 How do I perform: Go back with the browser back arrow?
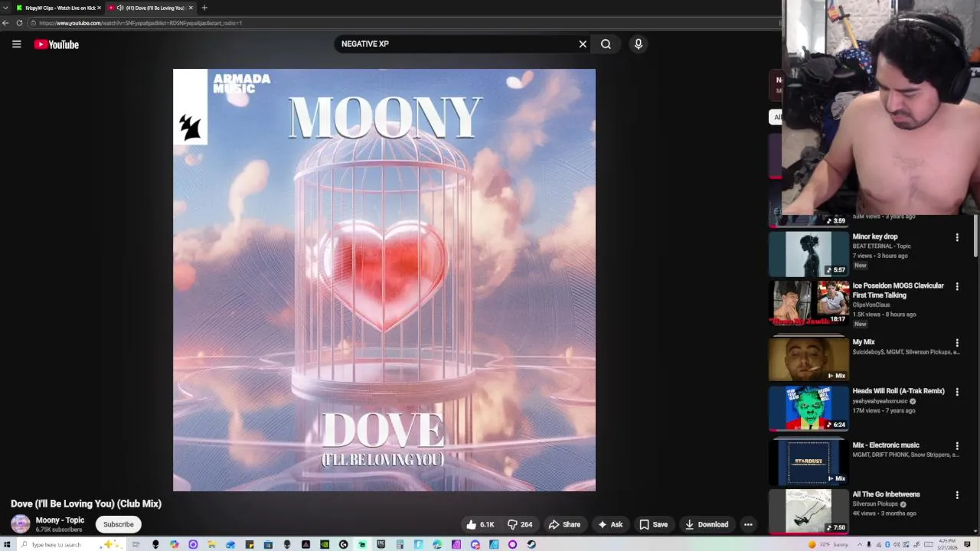(5, 23)
